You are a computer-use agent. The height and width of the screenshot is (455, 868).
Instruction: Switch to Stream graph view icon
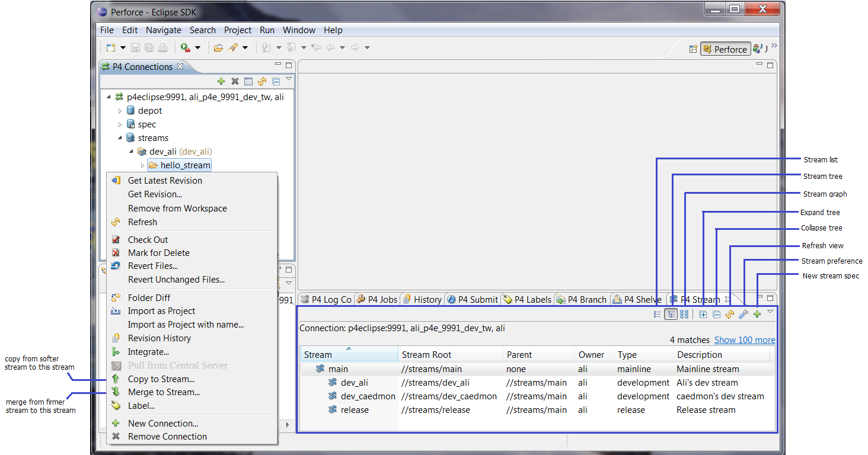pos(684,315)
